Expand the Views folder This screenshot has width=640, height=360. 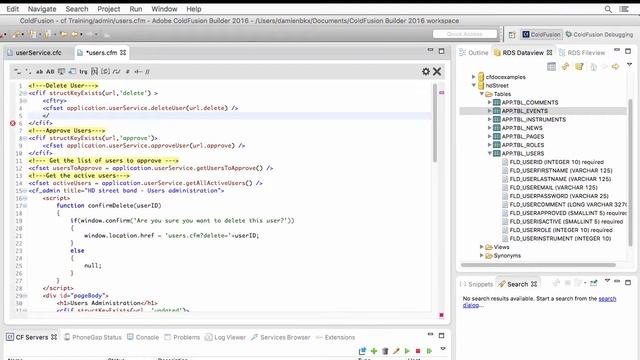tap(482, 247)
